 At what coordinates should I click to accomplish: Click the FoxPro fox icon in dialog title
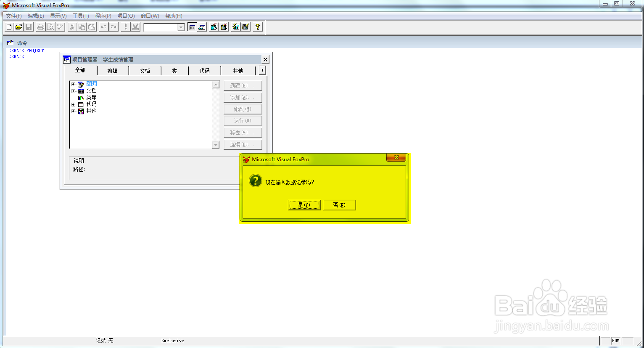[246, 159]
